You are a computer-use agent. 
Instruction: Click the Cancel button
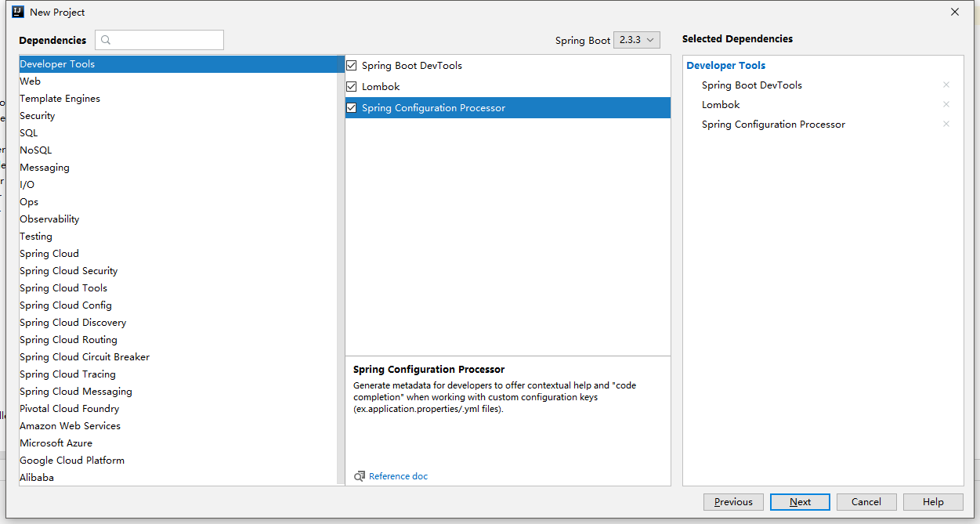(866, 502)
